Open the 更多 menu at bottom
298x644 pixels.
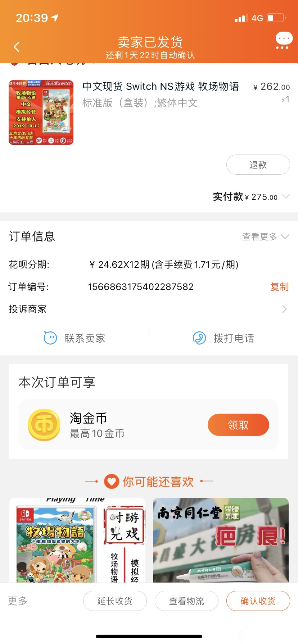pos(17,601)
